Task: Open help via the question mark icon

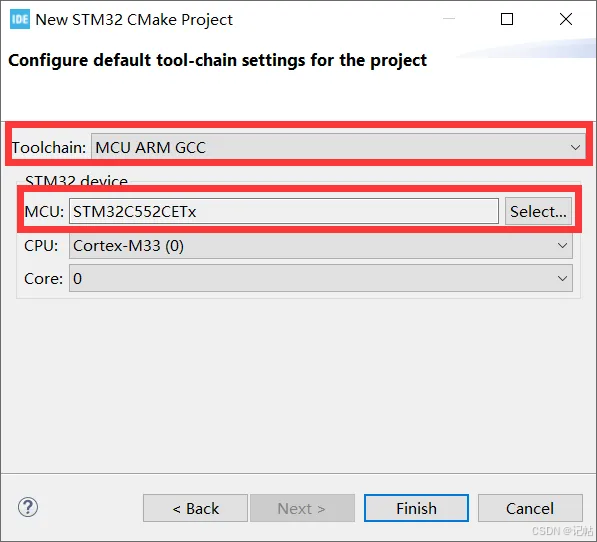Action: pos(28,507)
